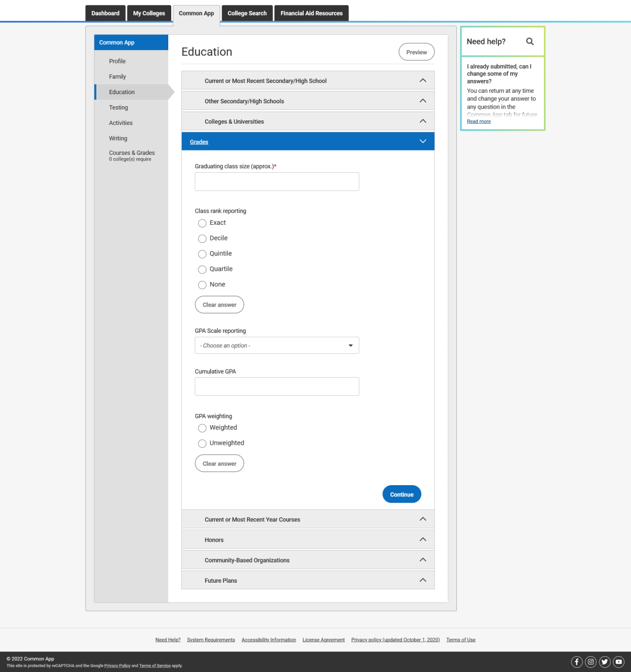The image size is (631, 672).
Task: Open the Facebook icon in footer
Action: point(577,661)
